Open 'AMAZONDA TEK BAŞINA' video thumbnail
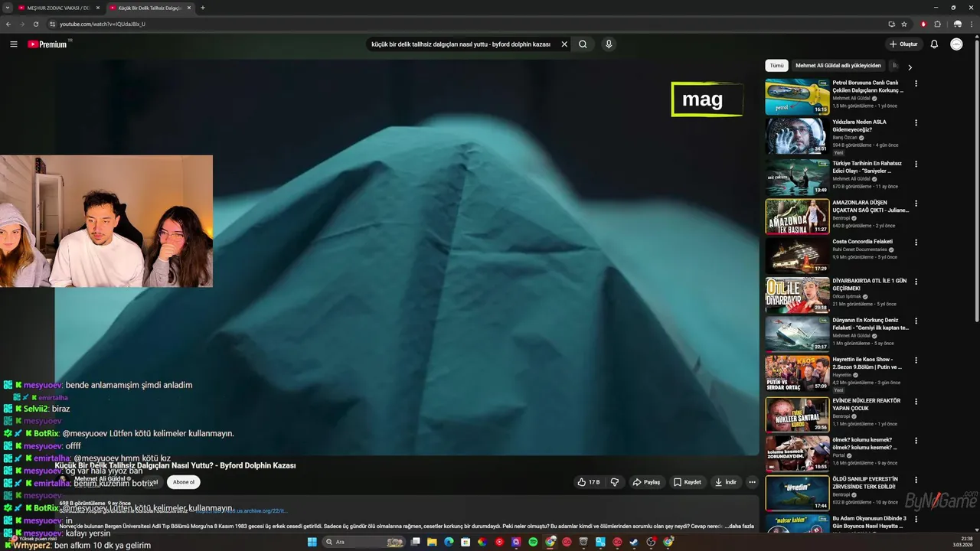Screen dimensions: 980x551 pyautogui.click(x=797, y=216)
